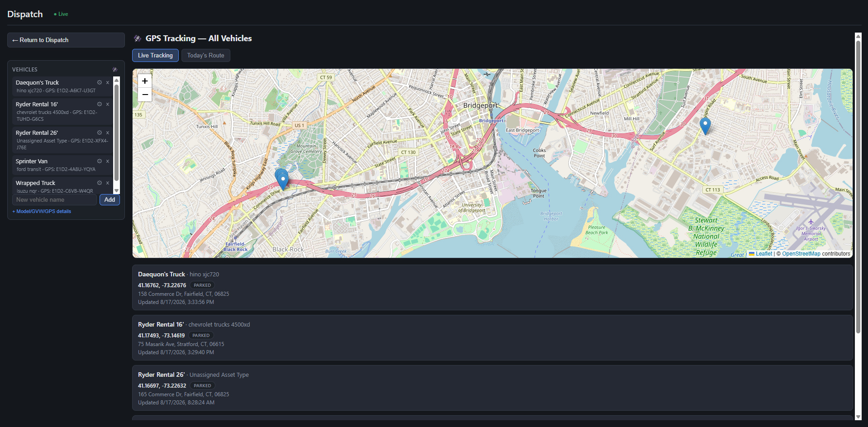
Task: Focus the New vehicle name field
Action: click(x=54, y=199)
